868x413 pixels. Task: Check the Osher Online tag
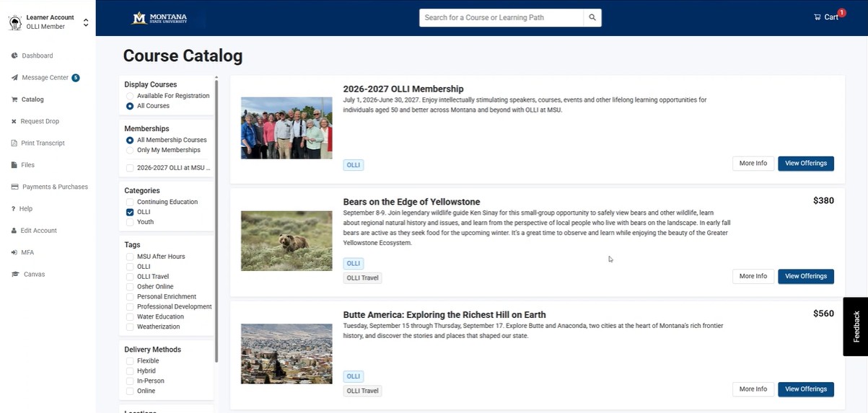coord(130,287)
